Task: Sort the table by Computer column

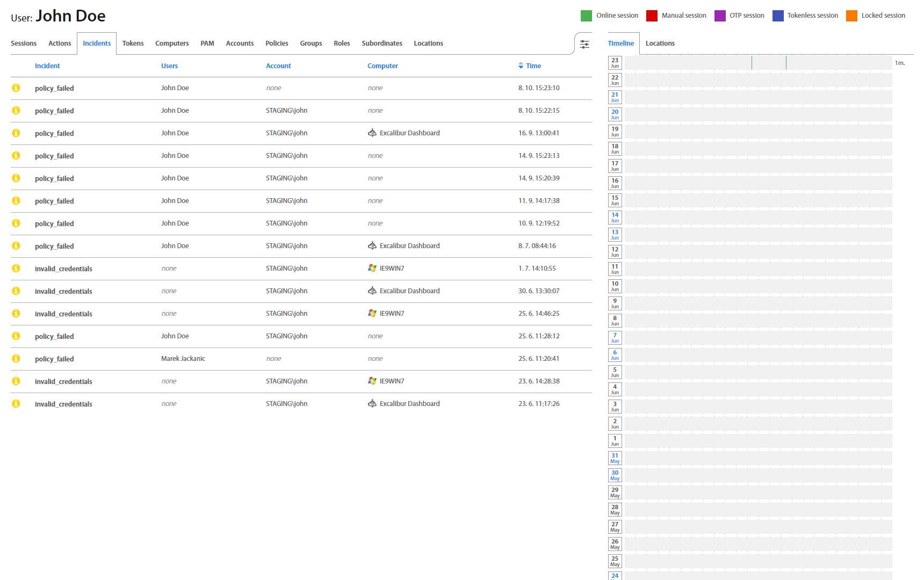Action: (x=382, y=66)
